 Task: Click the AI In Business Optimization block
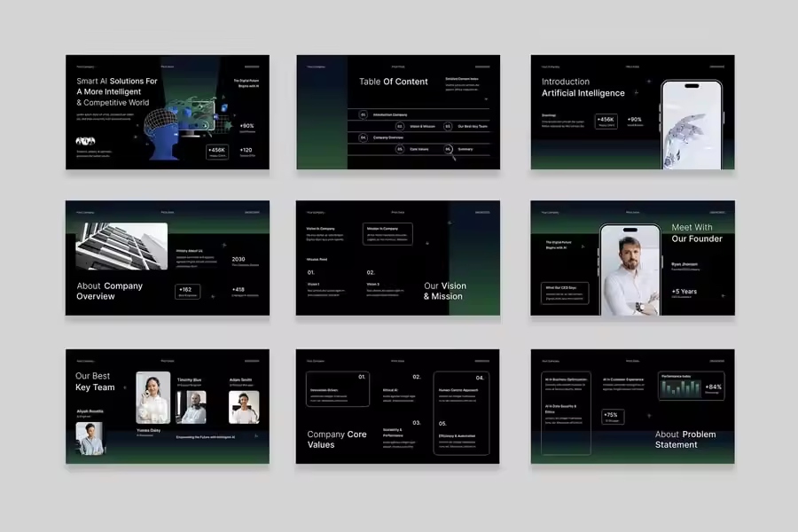(x=566, y=384)
